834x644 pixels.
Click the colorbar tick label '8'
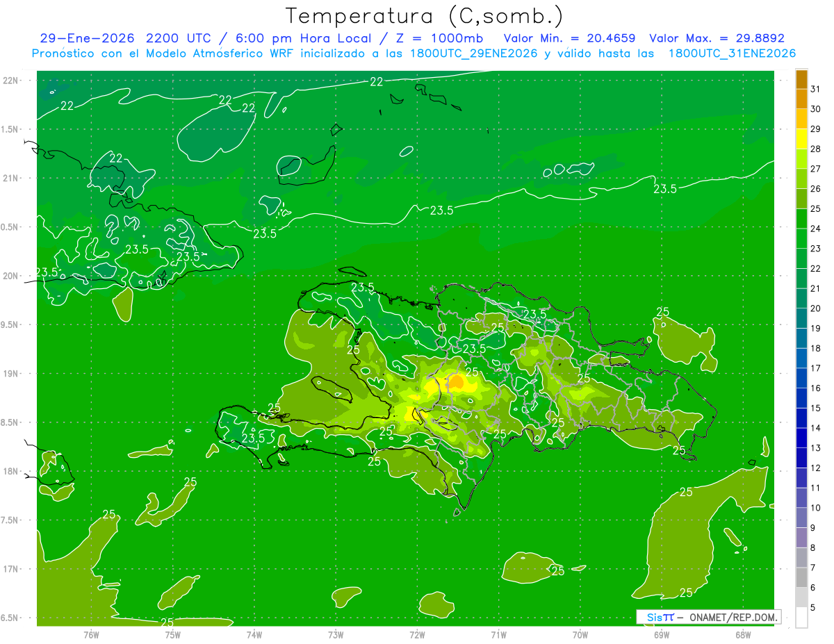pos(813,548)
